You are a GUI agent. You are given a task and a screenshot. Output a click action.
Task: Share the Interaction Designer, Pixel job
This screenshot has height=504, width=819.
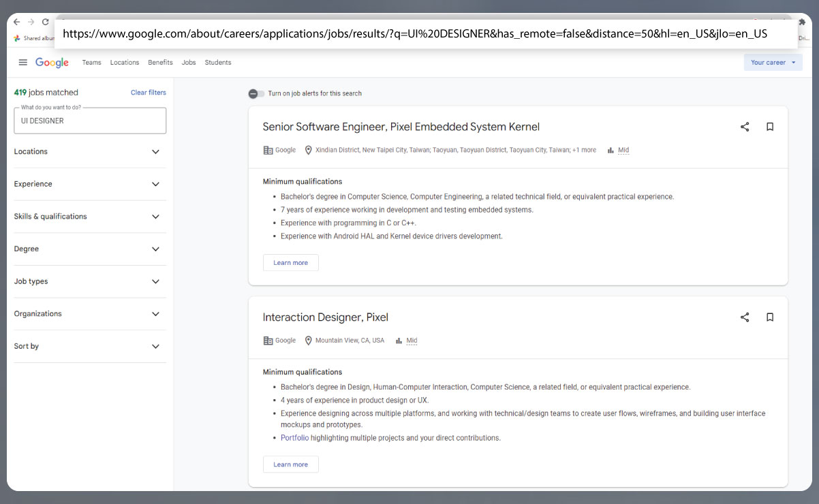click(x=745, y=317)
